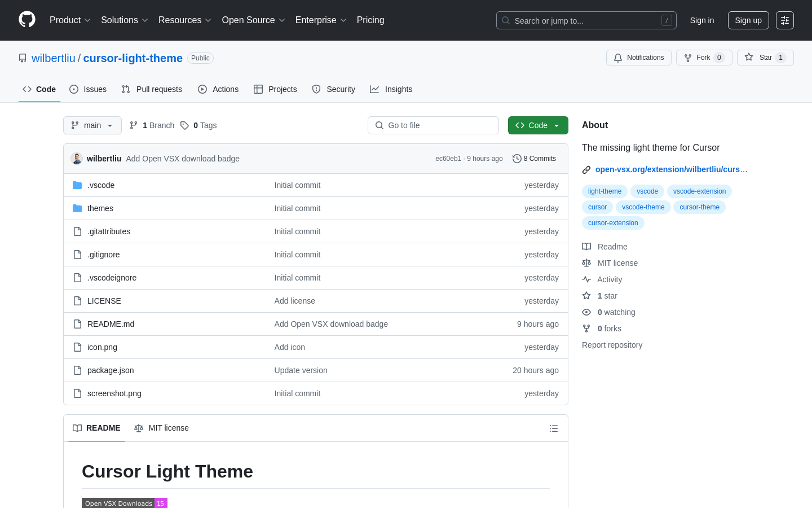Expand the Resources menu

point(185,20)
